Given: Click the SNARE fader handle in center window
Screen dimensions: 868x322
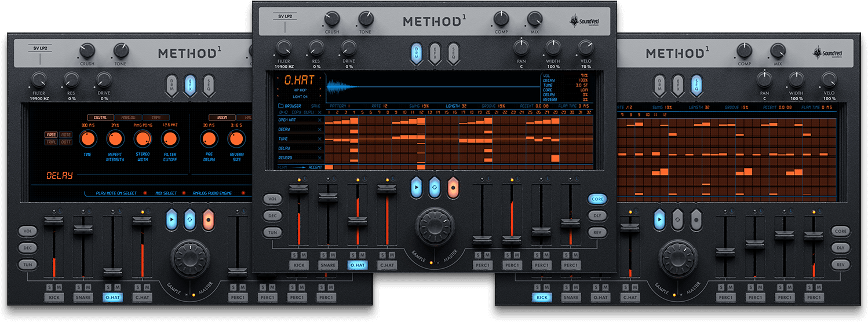Looking at the screenshot, I should (328, 197).
